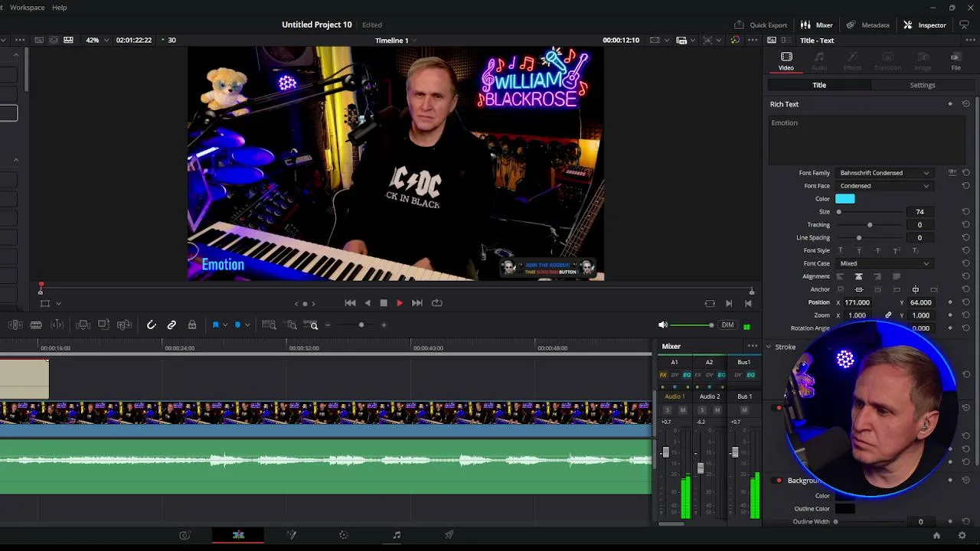980x551 pixels.
Task: Toggle position lock on the timeline
Action: pyautogui.click(x=192, y=325)
